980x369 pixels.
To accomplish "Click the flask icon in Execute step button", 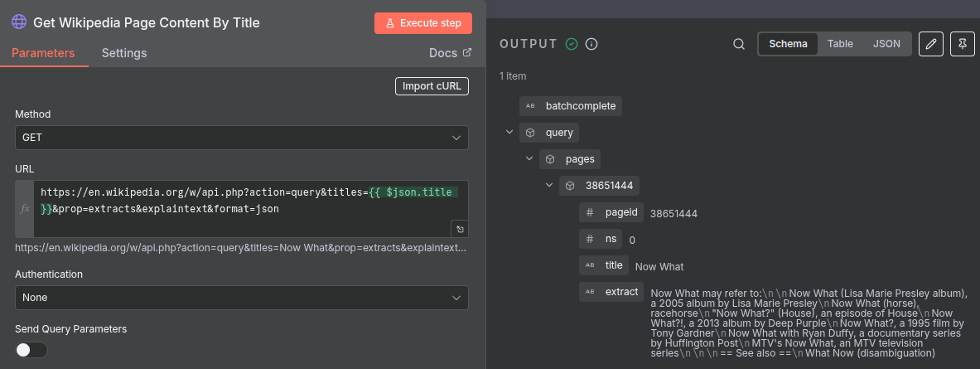I will pos(390,23).
